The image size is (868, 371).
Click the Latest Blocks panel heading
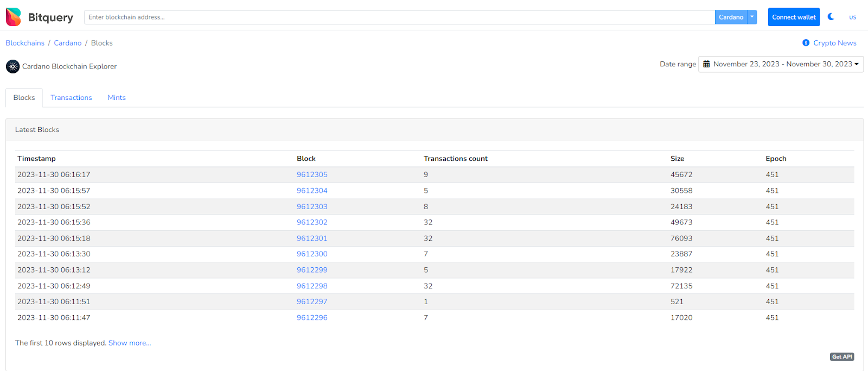click(37, 130)
